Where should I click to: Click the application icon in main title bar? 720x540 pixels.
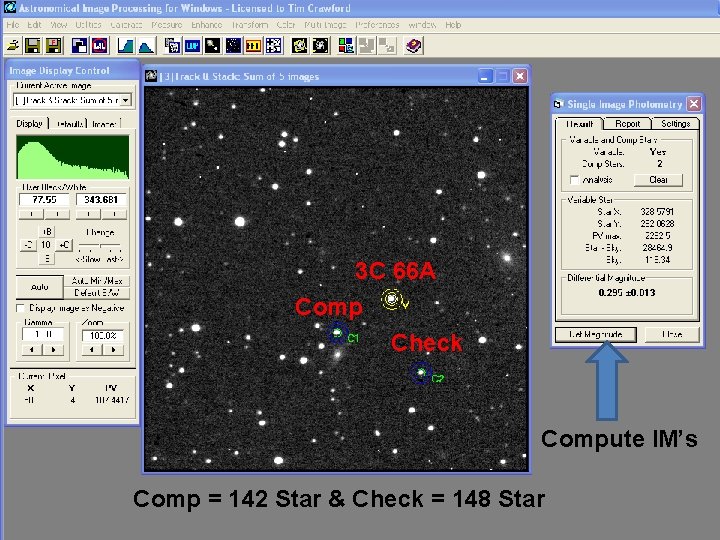tap(9, 7)
